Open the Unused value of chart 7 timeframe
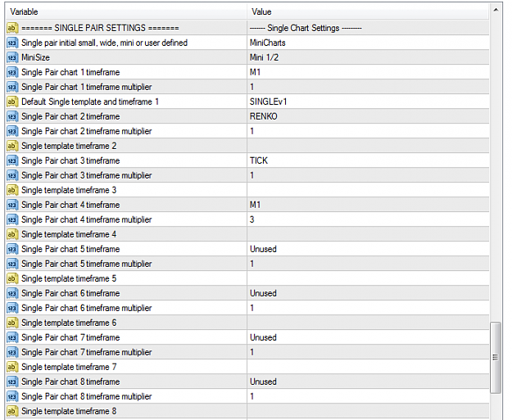Viewport: 512px width, 420px height. click(x=368, y=337)
